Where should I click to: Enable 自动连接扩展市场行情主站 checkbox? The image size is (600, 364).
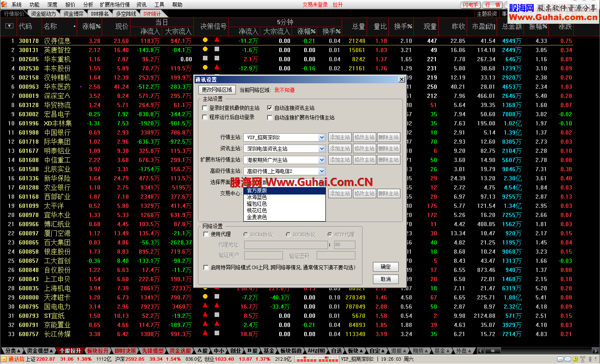click(x=270, y=117)
